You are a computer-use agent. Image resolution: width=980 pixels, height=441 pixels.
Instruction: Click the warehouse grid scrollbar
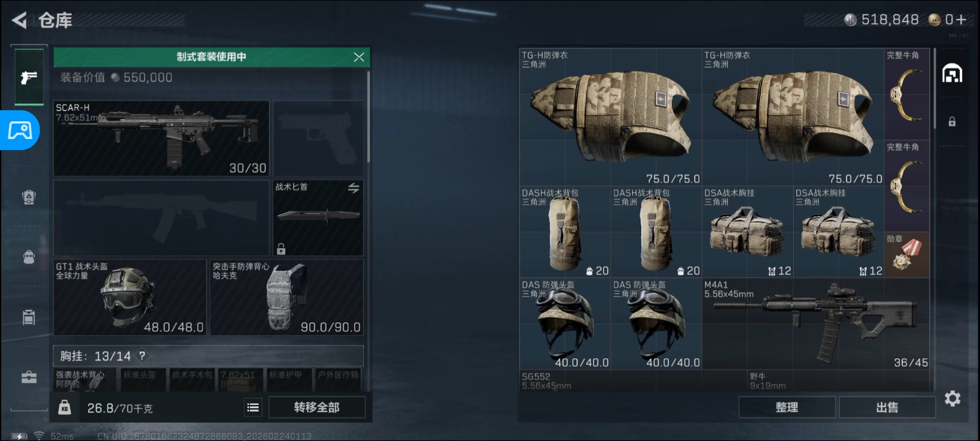point(934,89)
